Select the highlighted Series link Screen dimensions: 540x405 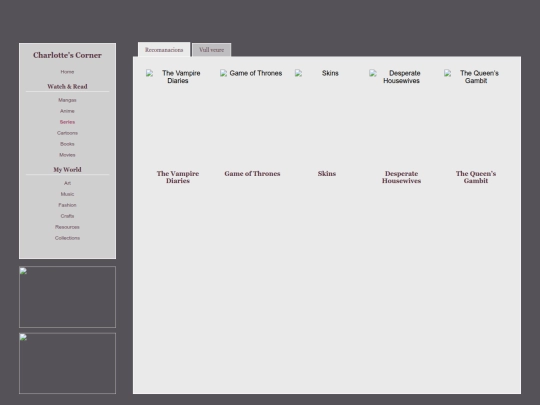pos(67,122)
